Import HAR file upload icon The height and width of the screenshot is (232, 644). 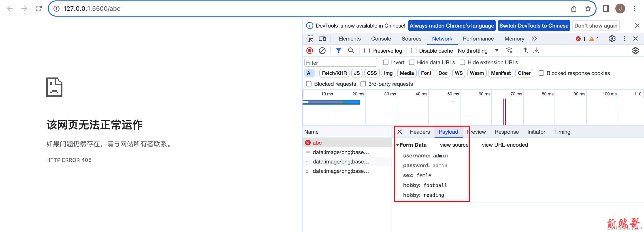point(525,51)
